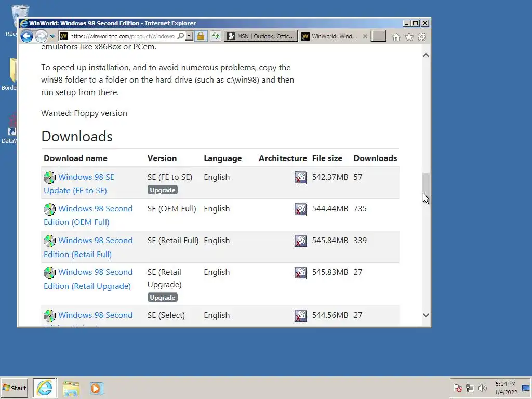This screenshot has width=532, height=399.
Task: Switch to the MSN Outlook tab
Action: pos(261,36)
